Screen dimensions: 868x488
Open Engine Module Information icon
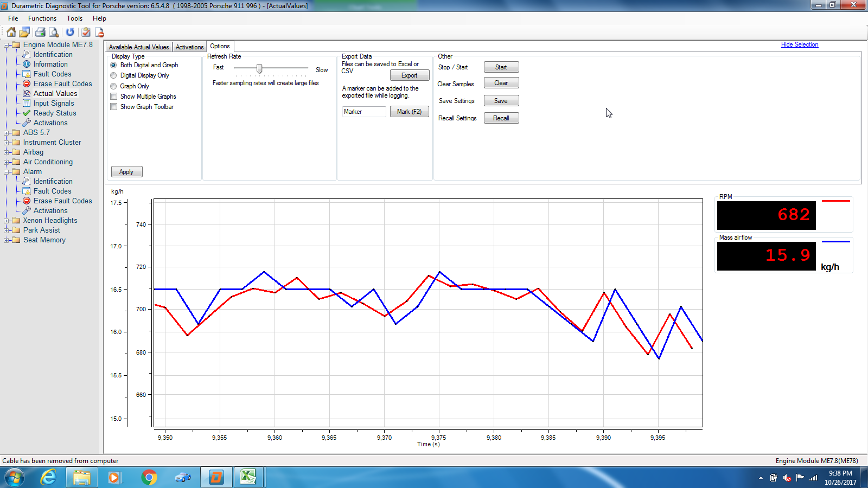pos(26,64)
